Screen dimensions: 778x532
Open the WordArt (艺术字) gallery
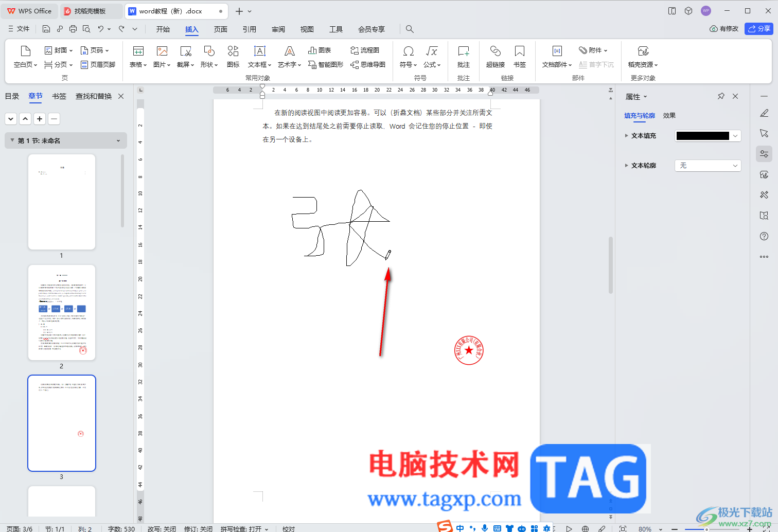[289, 57]
